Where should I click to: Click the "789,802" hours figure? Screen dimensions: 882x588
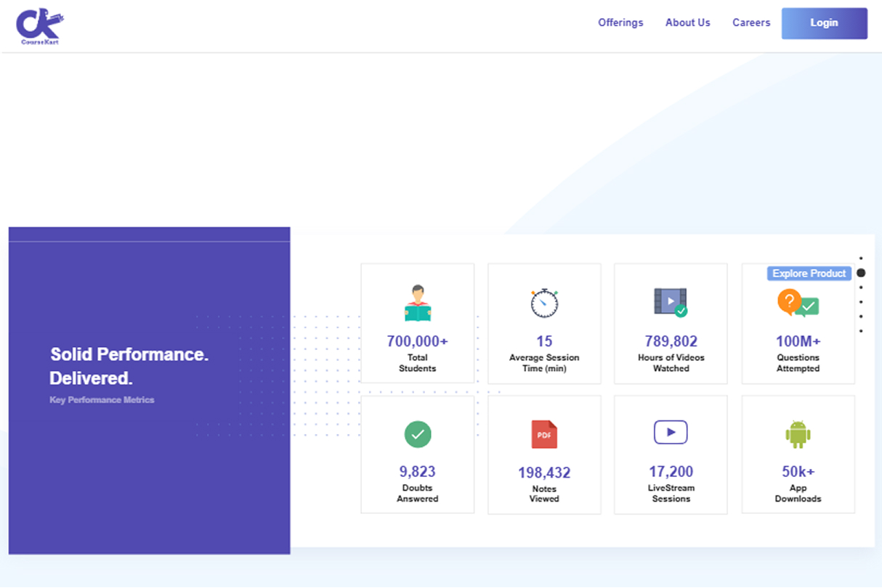click(671, 341)
